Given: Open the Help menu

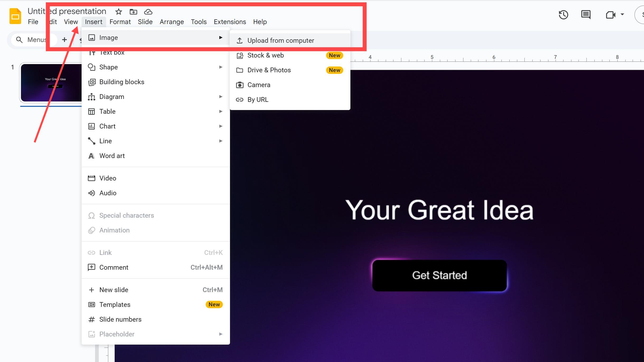Looking at the screenshot, I should tap(260, 22).
